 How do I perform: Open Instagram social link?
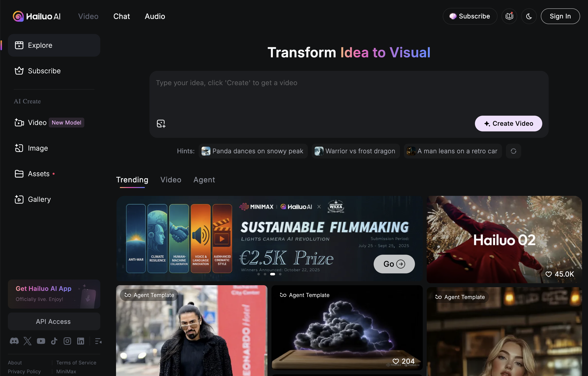(67, 341)
